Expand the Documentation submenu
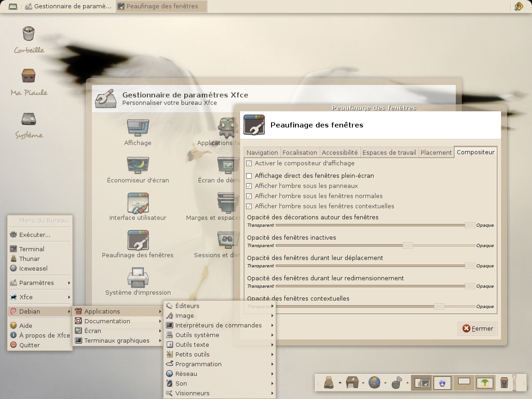The height and width of the screenshot is (399, 532). click(118, 321)
